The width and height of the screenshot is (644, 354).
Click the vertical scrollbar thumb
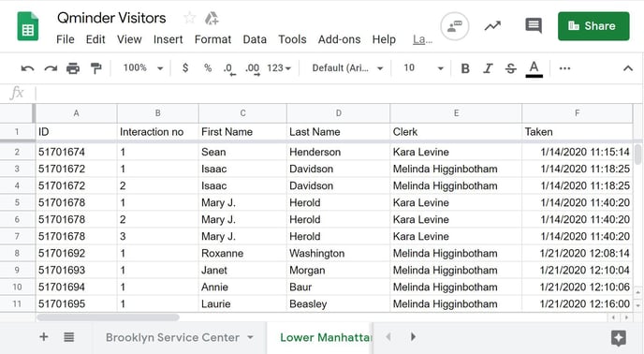(x=637, y=155)
